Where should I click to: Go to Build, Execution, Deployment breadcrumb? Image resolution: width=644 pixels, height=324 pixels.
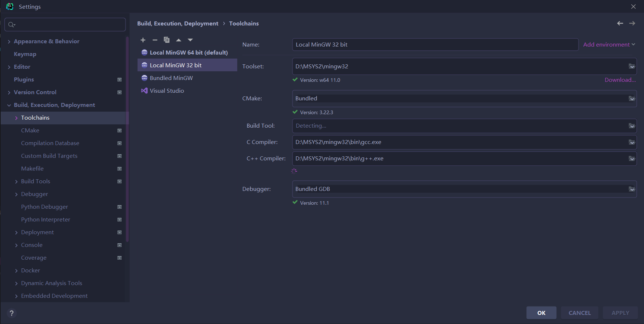pos(178,24)
